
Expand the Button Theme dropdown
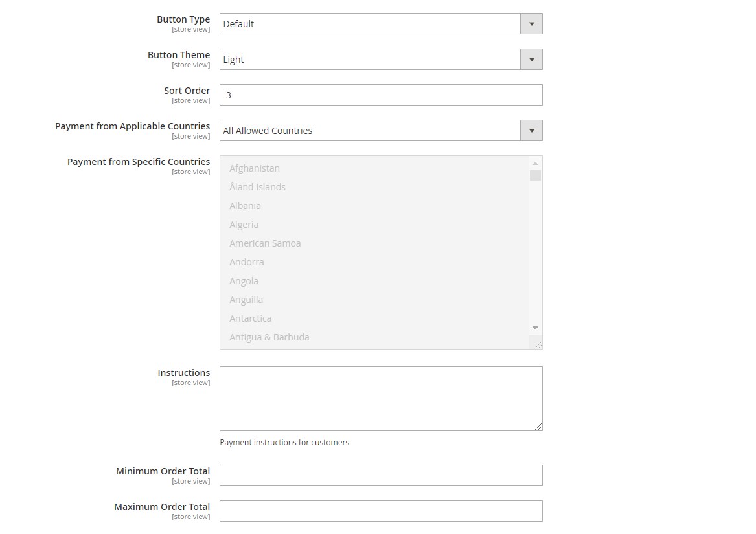380,60
